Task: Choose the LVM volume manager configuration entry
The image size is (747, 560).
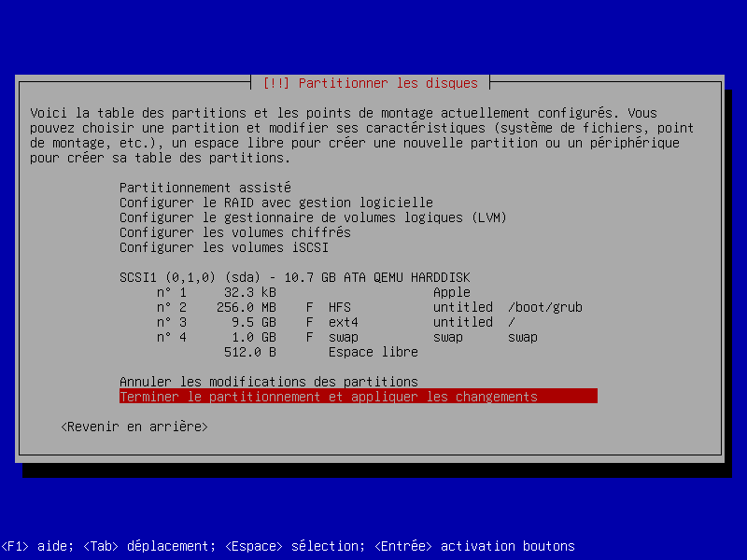Action: click(313, 217)
